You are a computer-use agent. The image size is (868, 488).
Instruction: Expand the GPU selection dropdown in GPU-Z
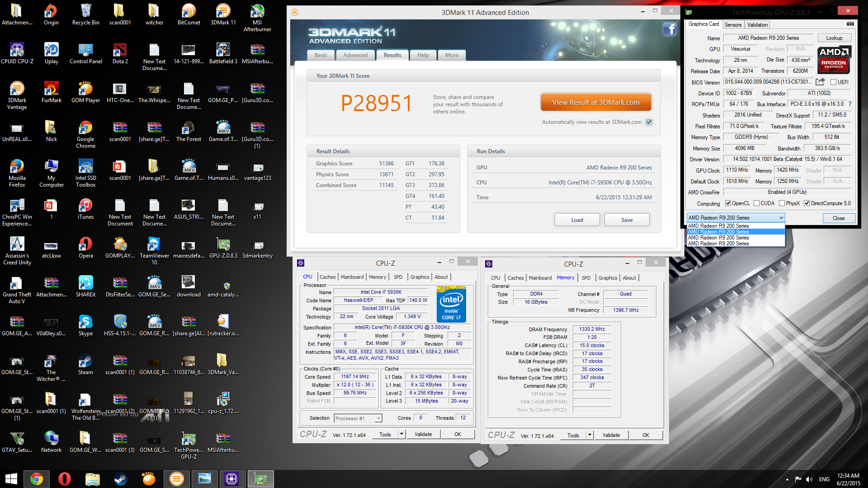coord(781,218)
